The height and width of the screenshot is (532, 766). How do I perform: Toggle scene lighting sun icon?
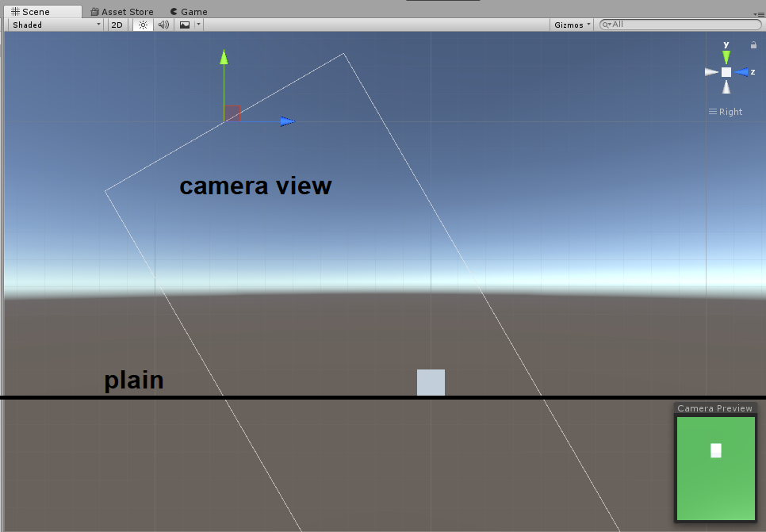[143, 25]
